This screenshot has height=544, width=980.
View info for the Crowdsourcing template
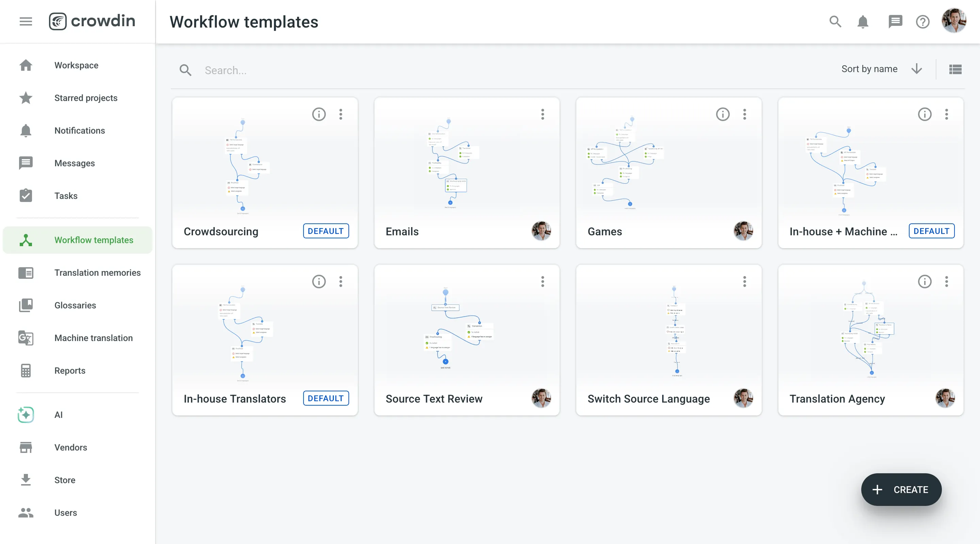point(319,114)
